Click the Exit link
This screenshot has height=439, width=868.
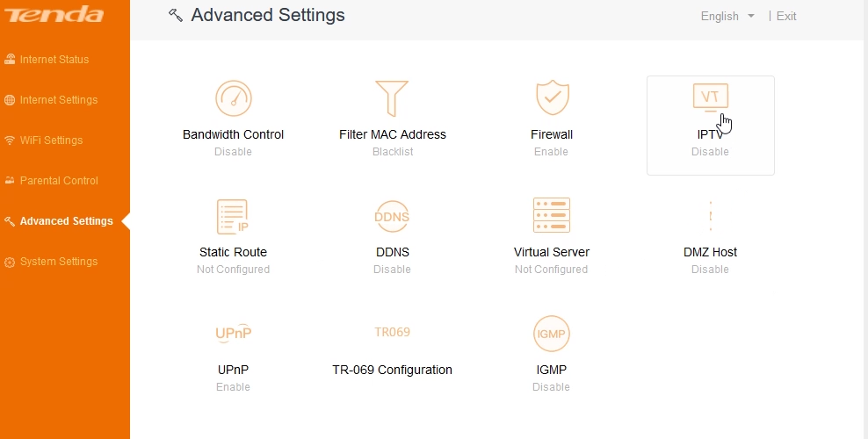pos(786,16)
